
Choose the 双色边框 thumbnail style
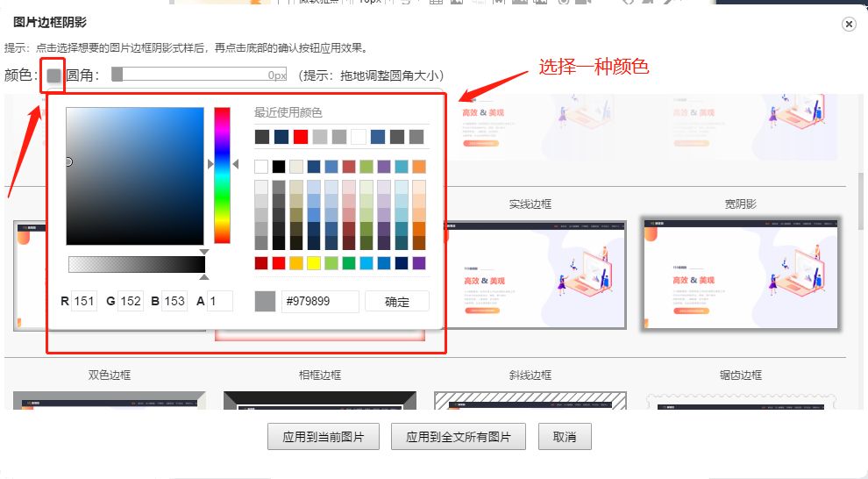[x=110, y=400]
